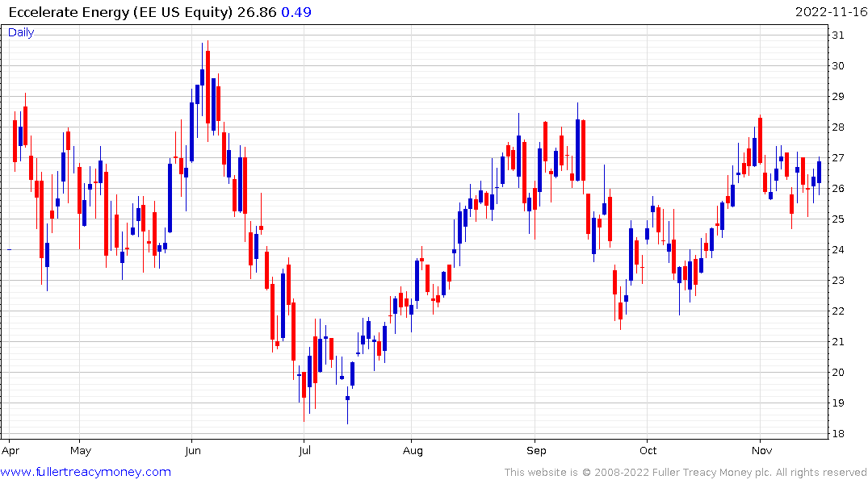Click the Apr label on the time axis

click(10, 450)
